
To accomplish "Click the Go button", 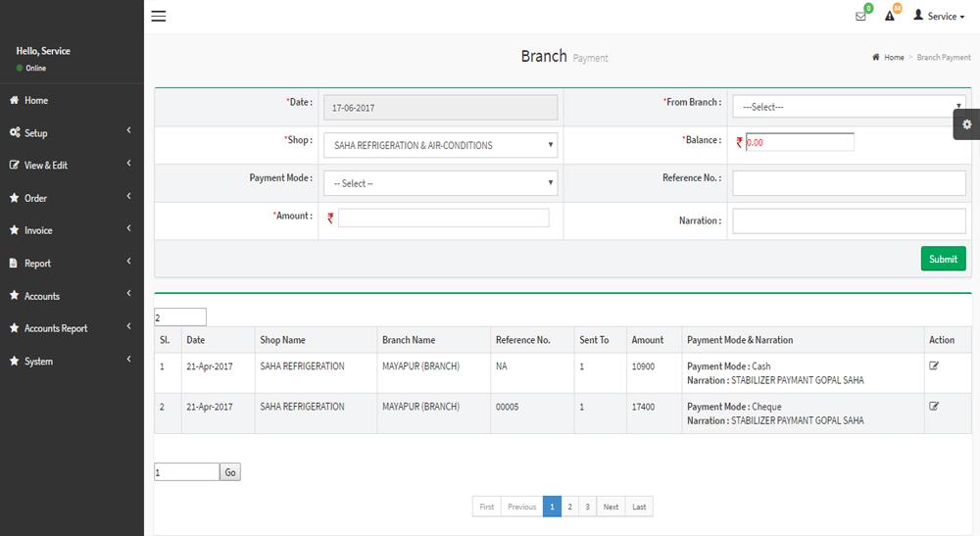I will [230, 472].
